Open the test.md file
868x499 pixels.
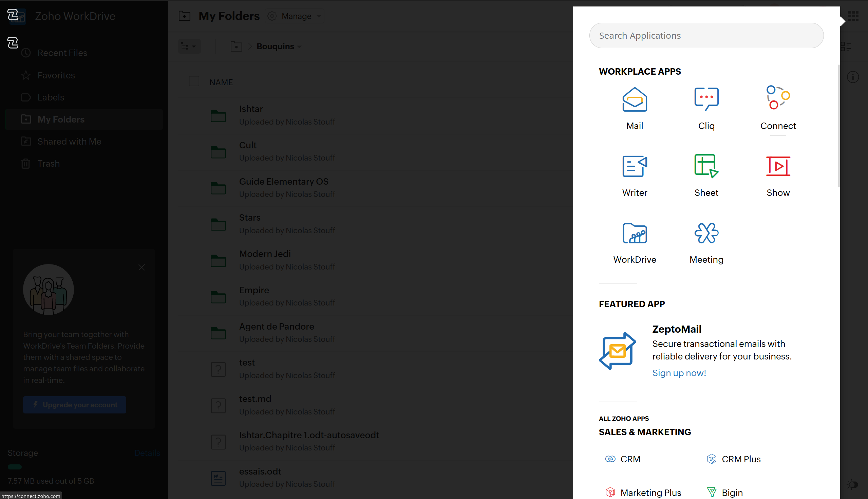(255, 399)
